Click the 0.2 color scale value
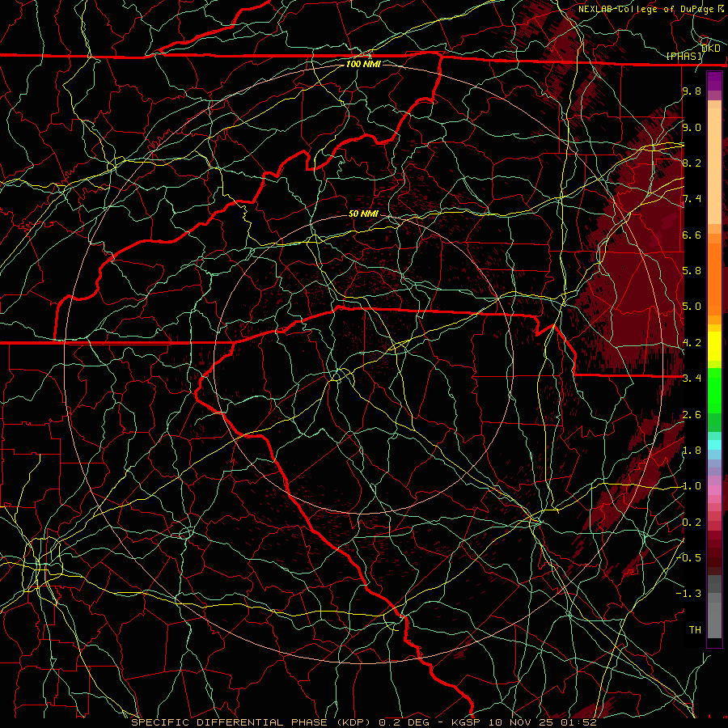Screen dimensions: 728x728 [x=692, y=523]
